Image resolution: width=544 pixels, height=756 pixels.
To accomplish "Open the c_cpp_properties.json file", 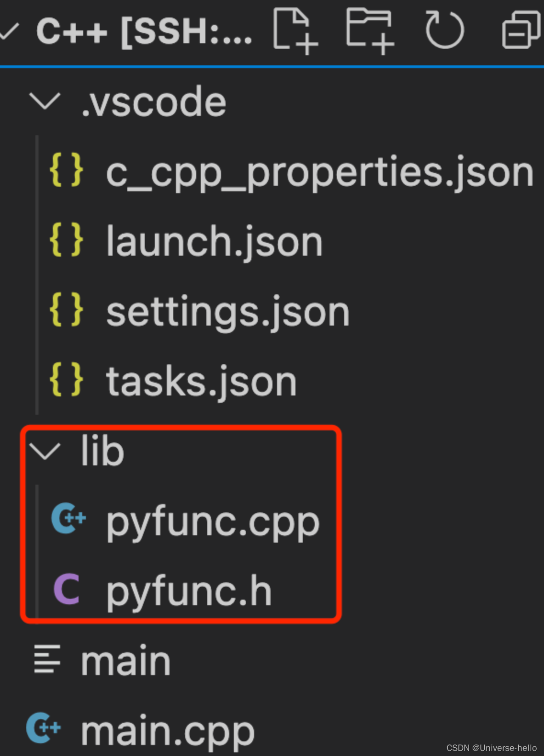I will (317, 172).
